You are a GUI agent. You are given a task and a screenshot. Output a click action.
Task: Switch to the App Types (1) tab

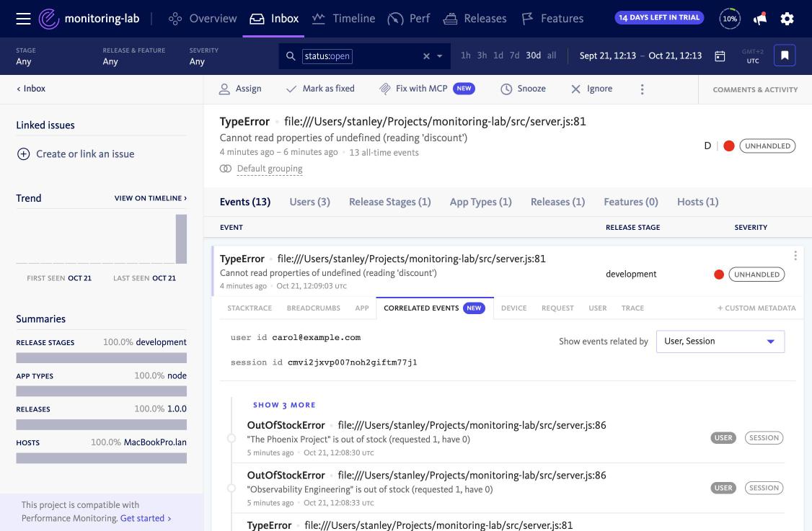(480, 202)
